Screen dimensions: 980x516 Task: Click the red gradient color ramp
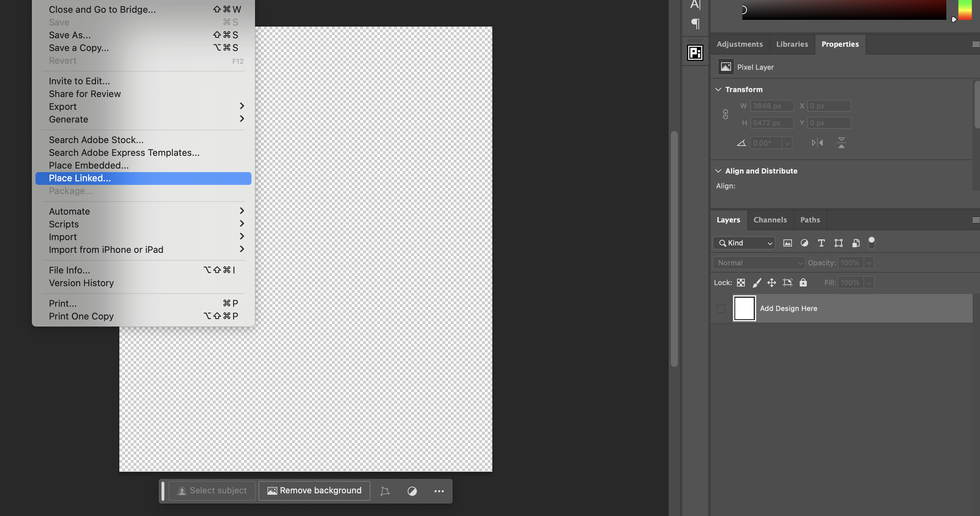coord(843,10)
